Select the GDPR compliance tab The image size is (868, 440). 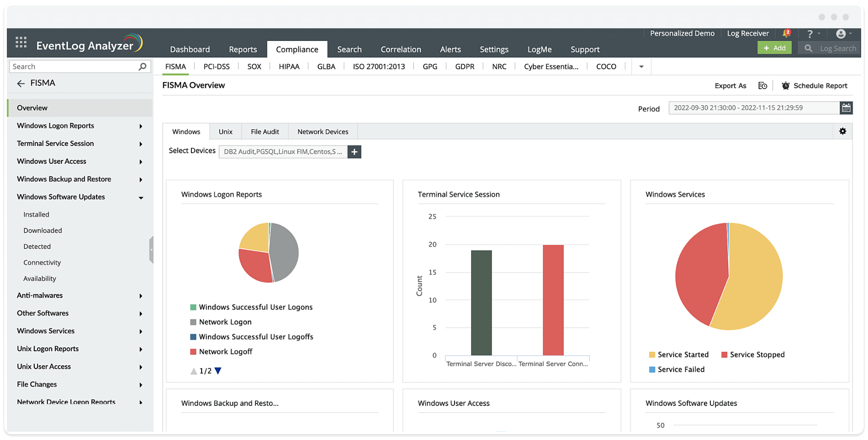[x=465, y=67]
